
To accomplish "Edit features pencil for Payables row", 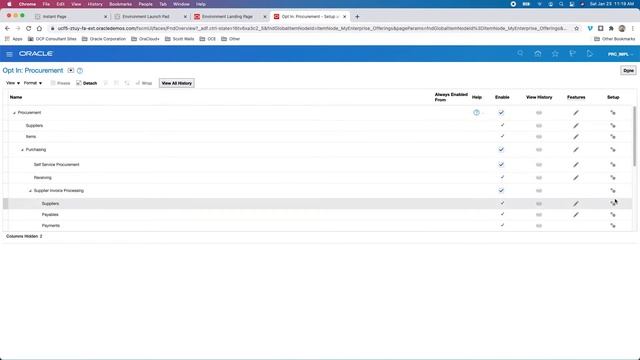I will 576,215.
